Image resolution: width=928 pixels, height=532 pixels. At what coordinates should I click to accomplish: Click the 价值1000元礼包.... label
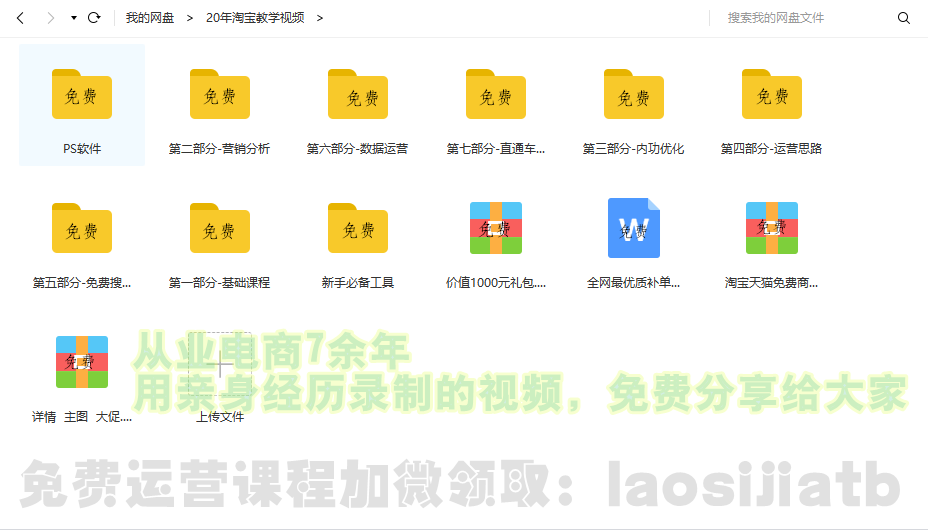pyautogui.click(x=496, y=283)
